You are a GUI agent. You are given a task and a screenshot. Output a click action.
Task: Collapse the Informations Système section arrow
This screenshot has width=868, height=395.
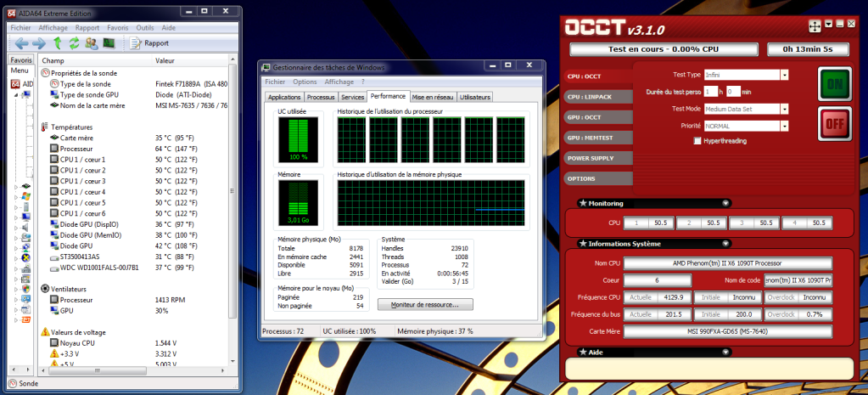725,244
